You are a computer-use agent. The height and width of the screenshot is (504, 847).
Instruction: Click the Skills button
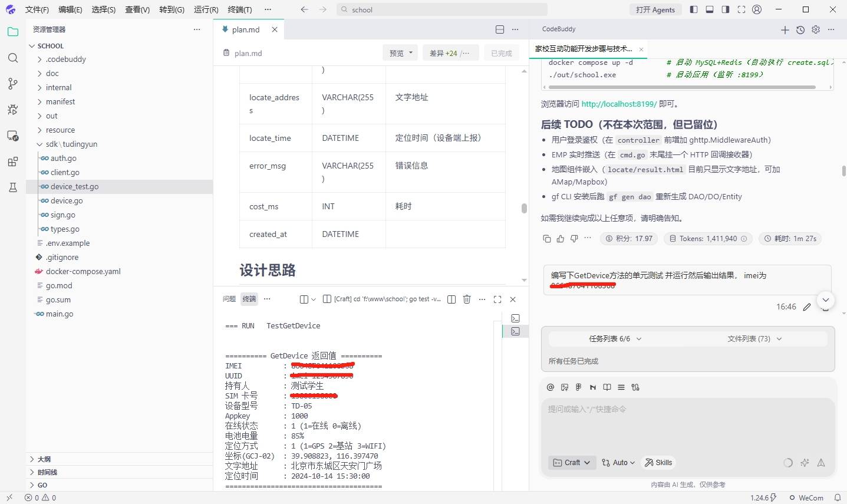point(658,463)
